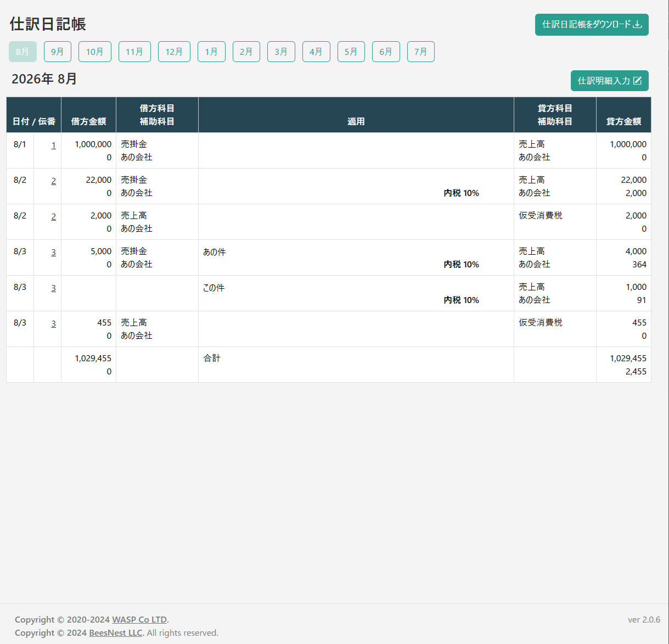Click the download icon on journal download button
Screen dimensions: 669x644
pos(637,25)
